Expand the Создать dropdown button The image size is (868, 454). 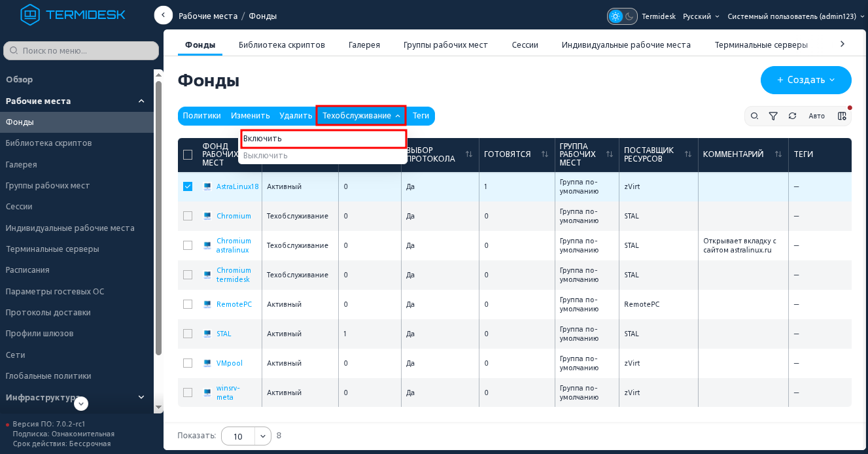click(x=806, y=80)
